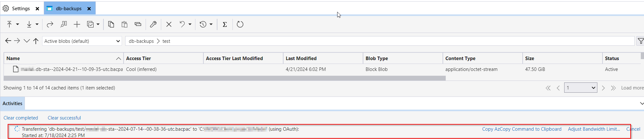
Task: Go to the next page of results
Action: [x=603, y=88]
